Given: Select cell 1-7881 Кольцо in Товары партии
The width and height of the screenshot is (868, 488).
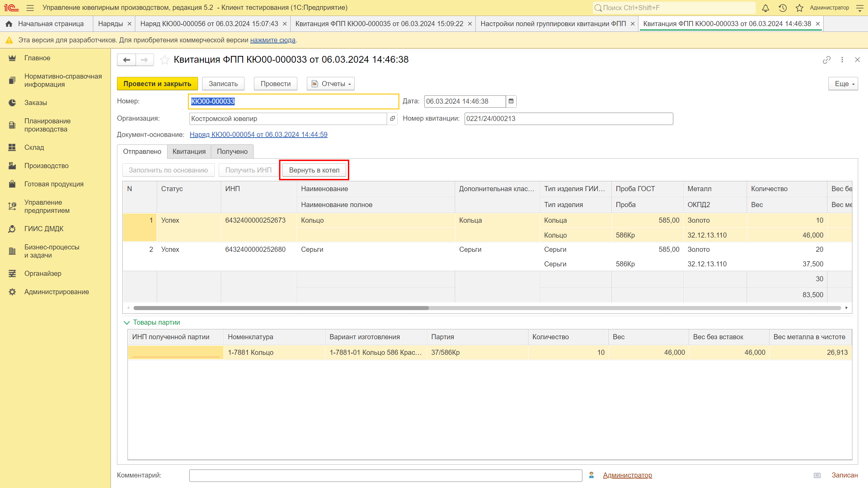Looking at the screenshot, I should tap(274, 352).
